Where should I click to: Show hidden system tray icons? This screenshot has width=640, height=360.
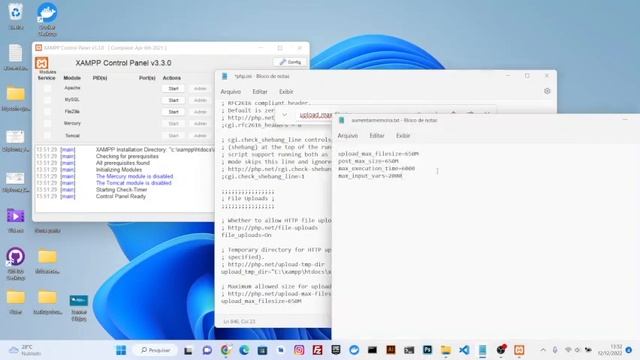543,350
